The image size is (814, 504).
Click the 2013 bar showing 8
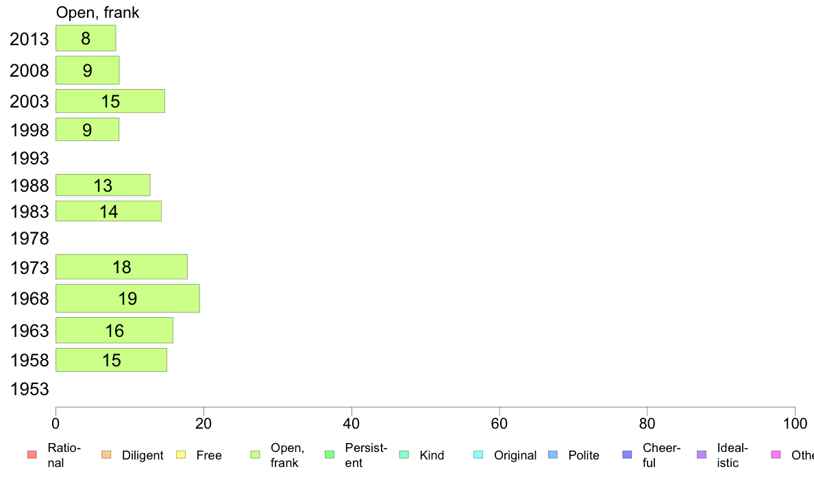pos(86,38)
